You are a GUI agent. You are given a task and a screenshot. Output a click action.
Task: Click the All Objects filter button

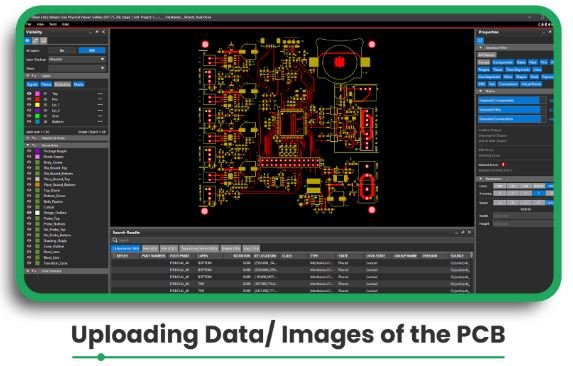(487, 55)
